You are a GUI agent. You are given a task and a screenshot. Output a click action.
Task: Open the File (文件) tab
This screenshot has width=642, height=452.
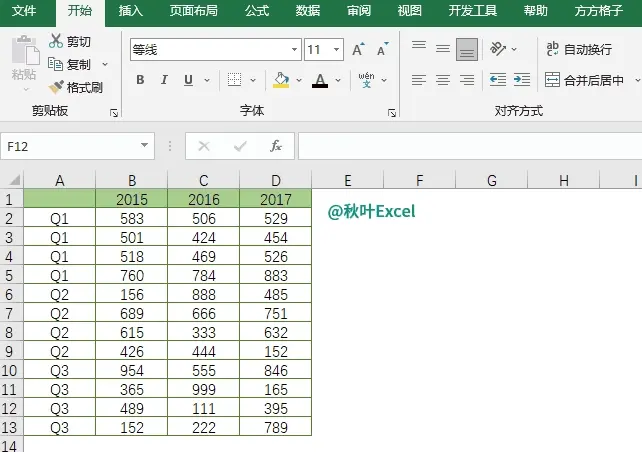point(24,11)
